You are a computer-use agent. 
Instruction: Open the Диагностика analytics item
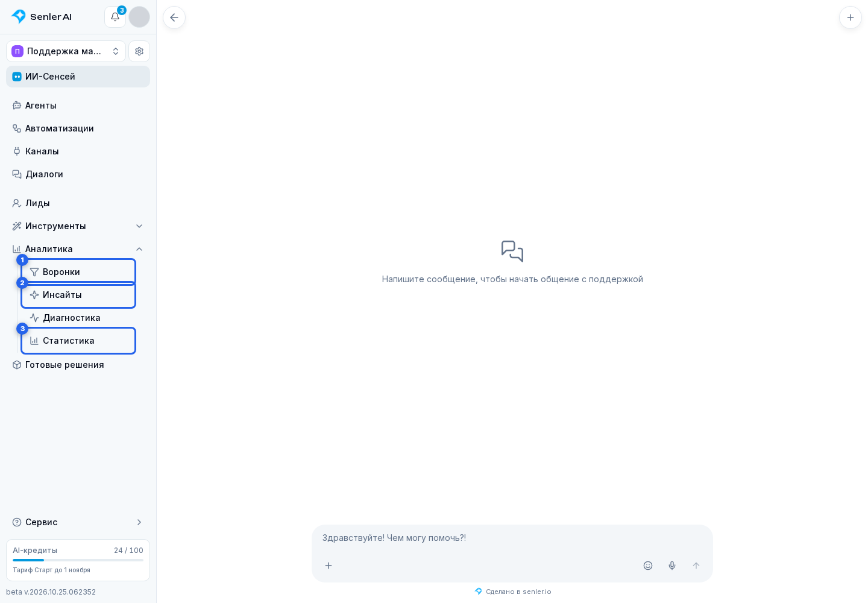point(78,318)
